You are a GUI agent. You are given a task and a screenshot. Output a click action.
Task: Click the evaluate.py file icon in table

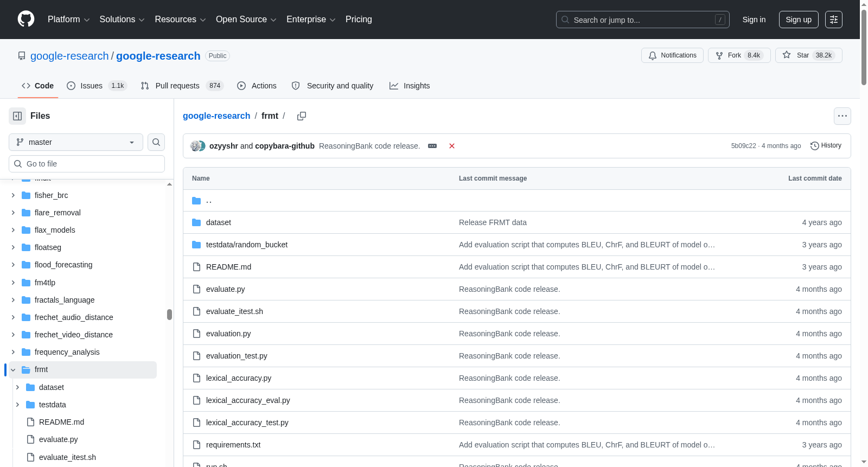196,289
